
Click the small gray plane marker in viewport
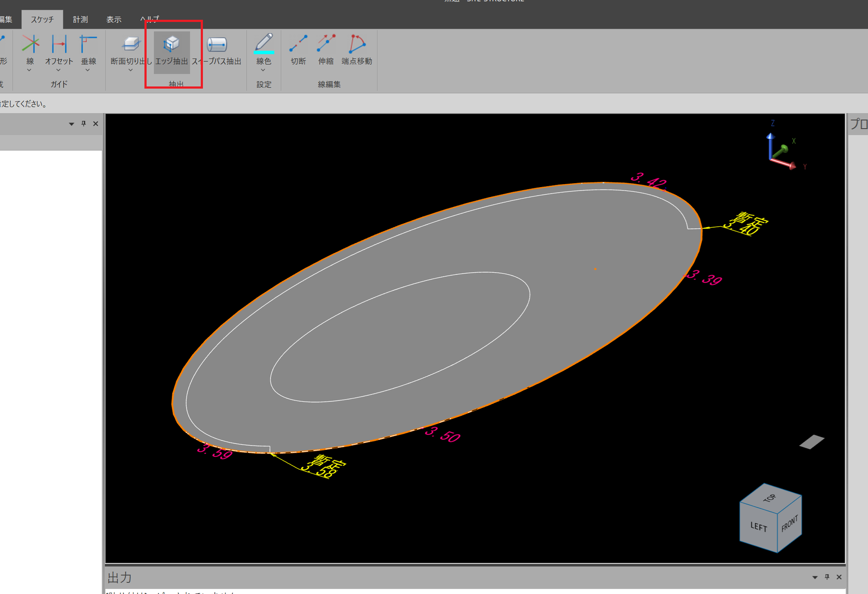tap(812, 442)
